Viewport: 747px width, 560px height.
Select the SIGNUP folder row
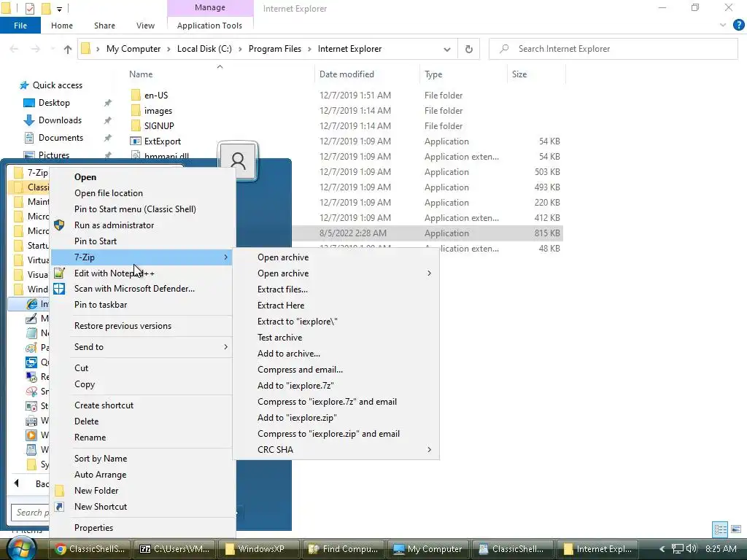click(345, 125)
